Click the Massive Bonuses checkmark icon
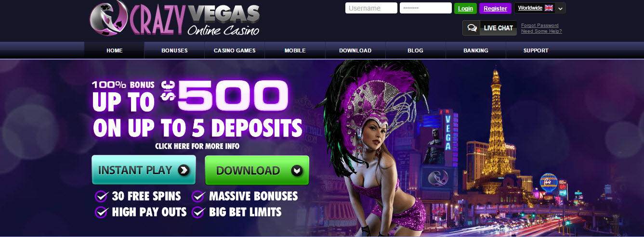 click(x=198, y=196)
